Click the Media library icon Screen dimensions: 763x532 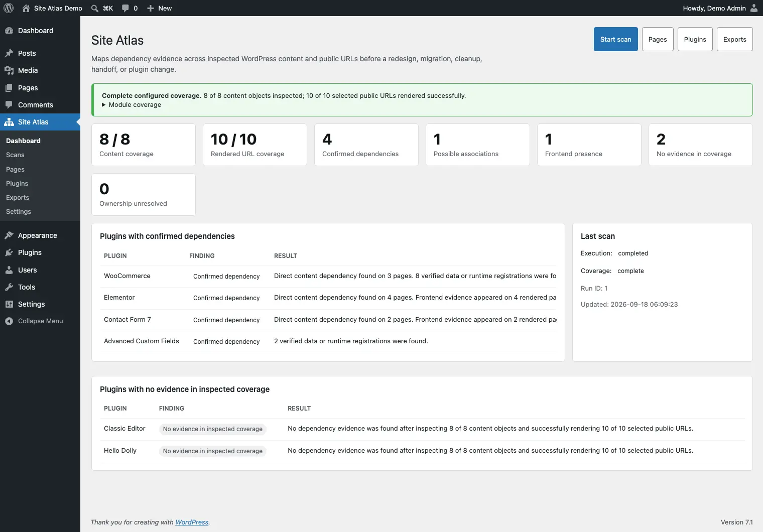(9, 70)
